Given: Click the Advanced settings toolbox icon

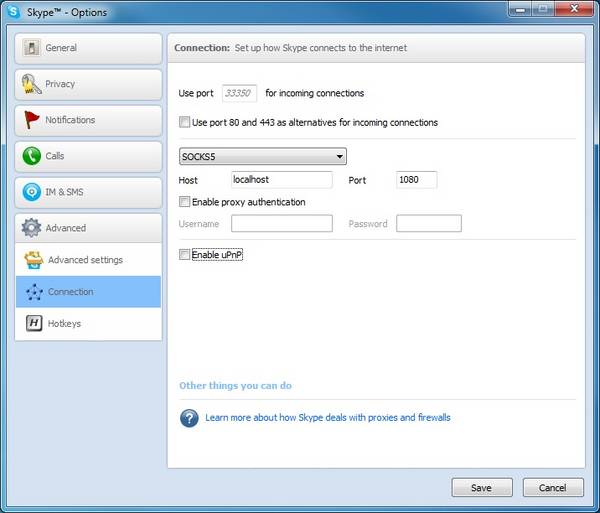Looking at the screenshot, I should (x=34, y=260).
